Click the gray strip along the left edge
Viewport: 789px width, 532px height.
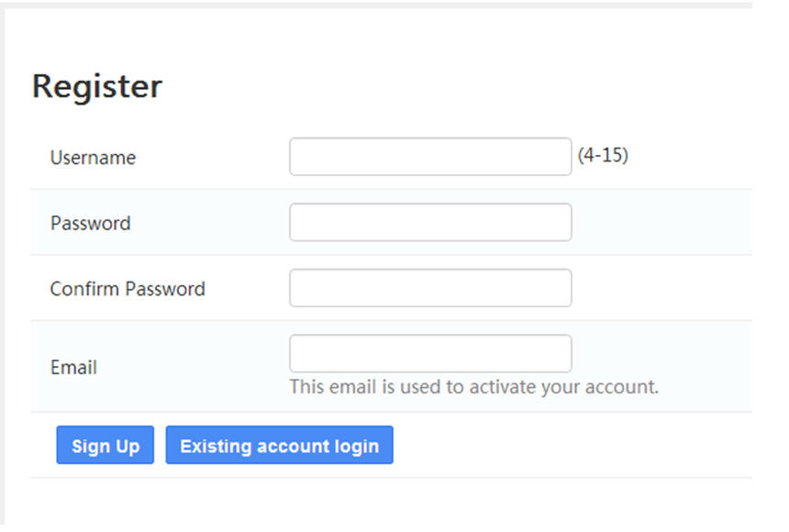click(2, 267)
